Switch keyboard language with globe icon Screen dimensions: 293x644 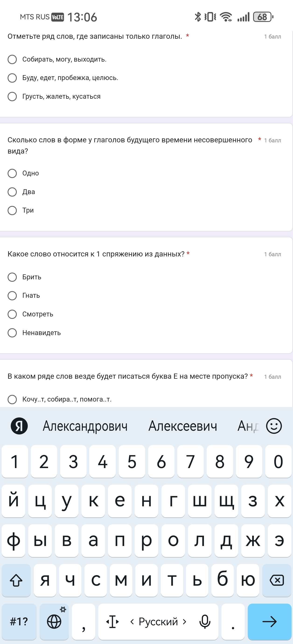point(54,622)
